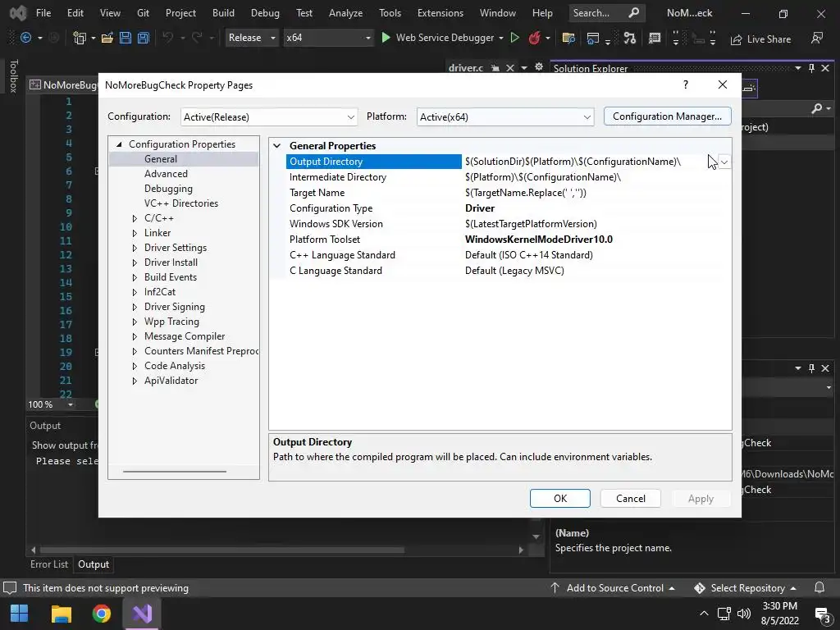Click Select Repository in status bar

click(746, 587)
